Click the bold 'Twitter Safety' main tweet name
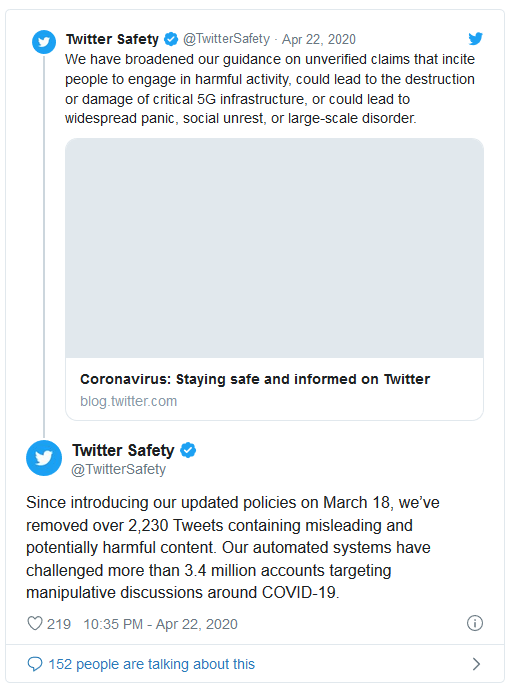Viewport: 513px width, 693px height. pyautogui.click(x=123, y=450)
